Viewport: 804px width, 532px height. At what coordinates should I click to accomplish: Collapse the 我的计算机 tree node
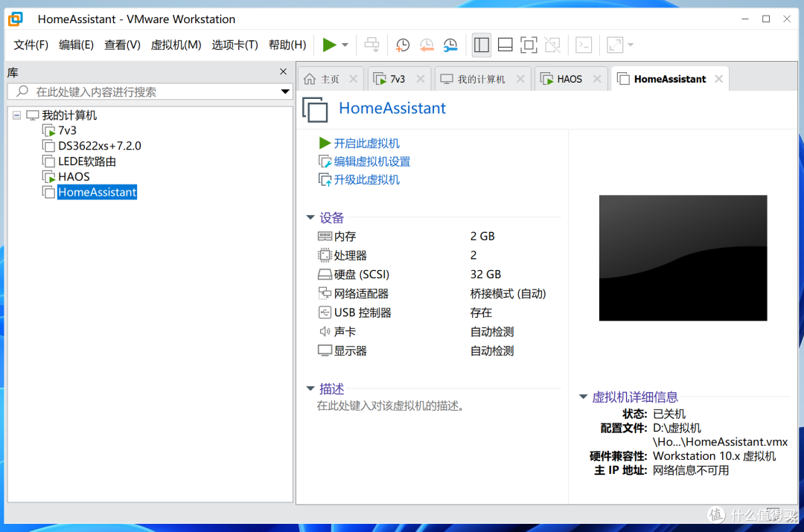(17, 115)
